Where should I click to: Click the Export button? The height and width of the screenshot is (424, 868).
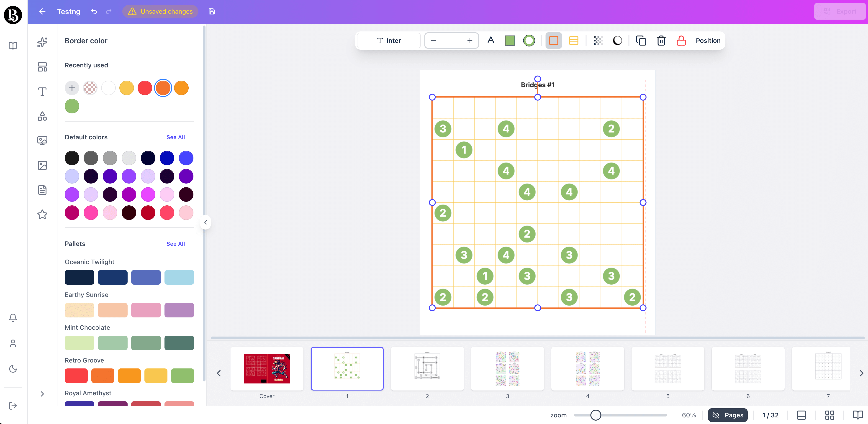click(x=839, y=11)
